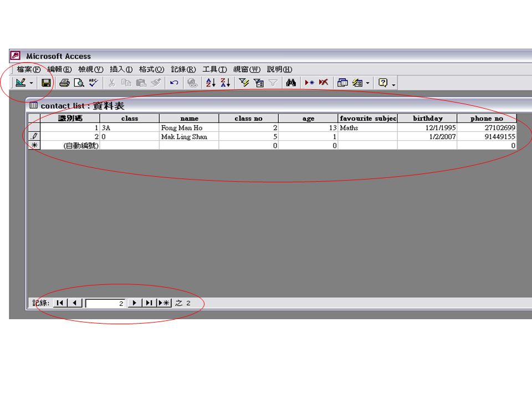Click phone number 27102699

point(487,127)
